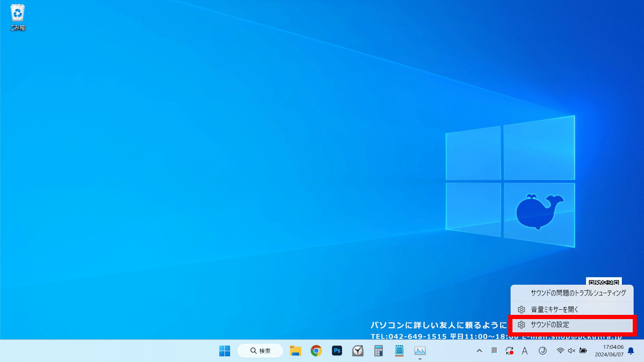Select サウンドの問題のトラブルシューティング menu entry
Screen dimensions: 644x362
tap(578, 293)
